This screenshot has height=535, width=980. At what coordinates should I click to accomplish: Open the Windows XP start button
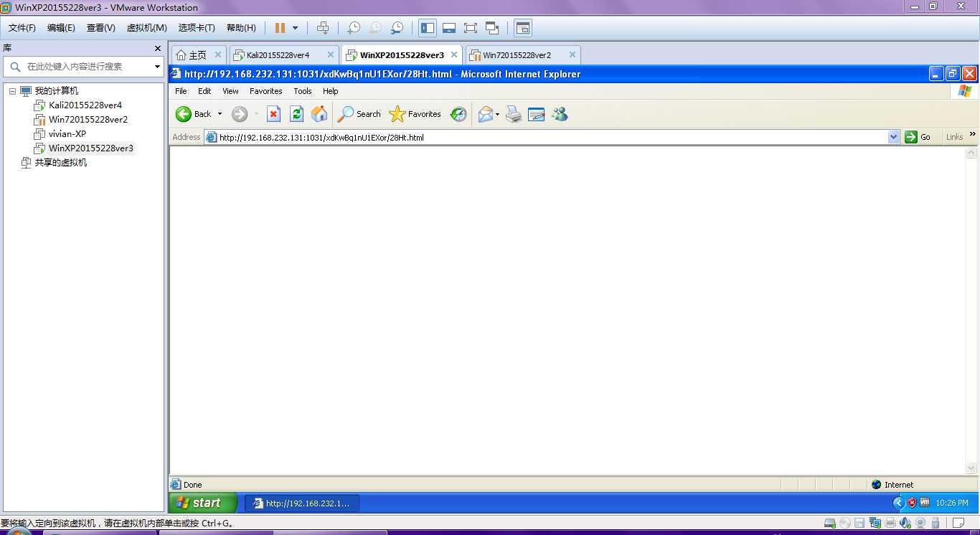(203, 503)
